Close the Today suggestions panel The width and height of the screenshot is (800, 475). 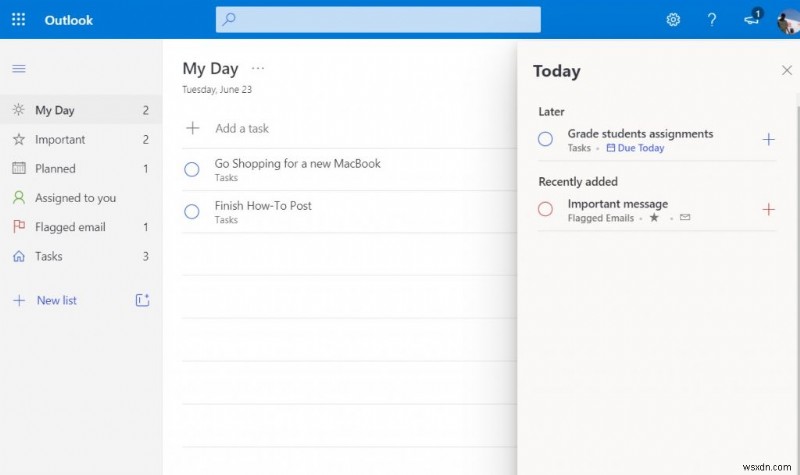coord(787,70)
